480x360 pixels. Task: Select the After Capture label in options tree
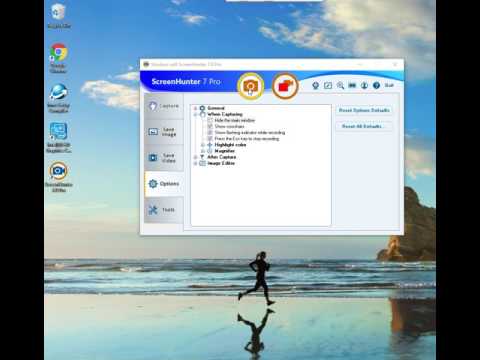point(222,157)
